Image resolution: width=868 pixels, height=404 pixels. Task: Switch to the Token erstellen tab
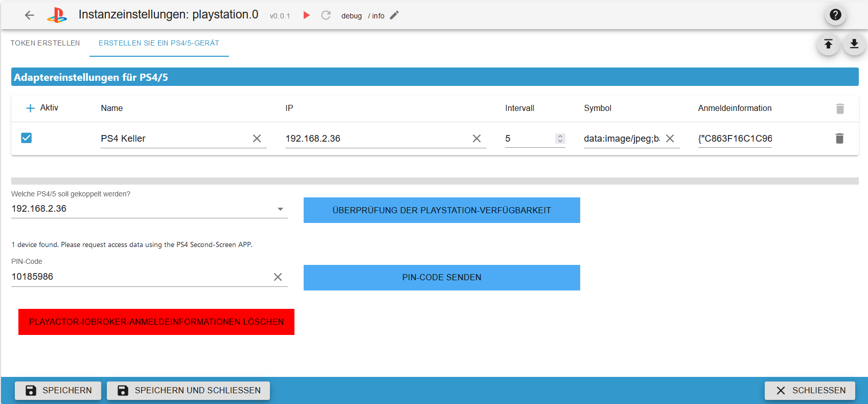[45, 43]
